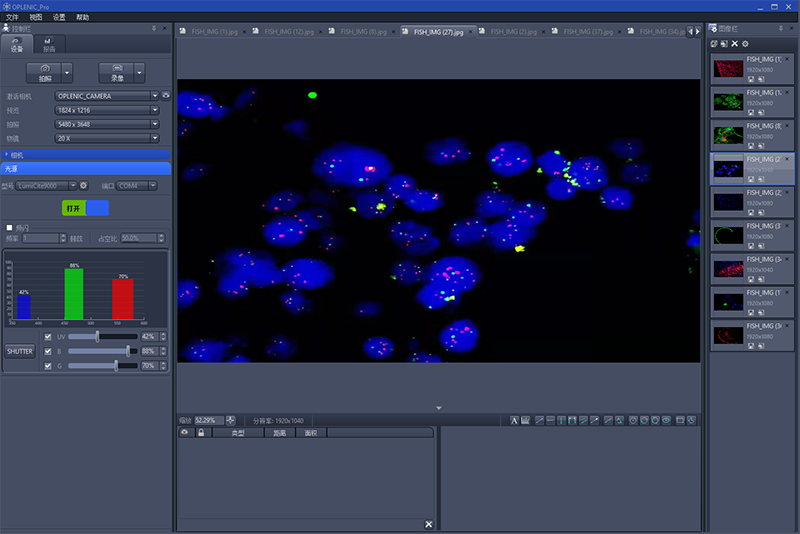Open light source model settings gear

pos(84,186)
